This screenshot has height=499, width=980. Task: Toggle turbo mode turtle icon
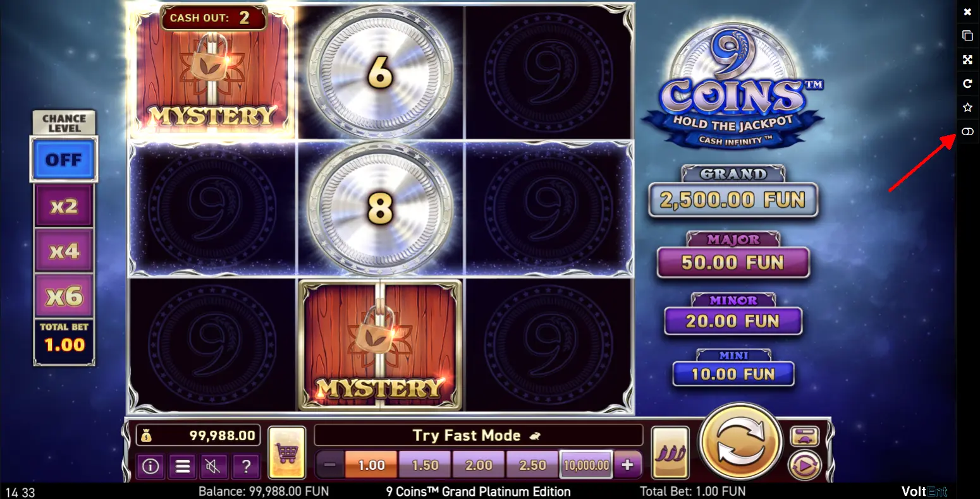805,436
